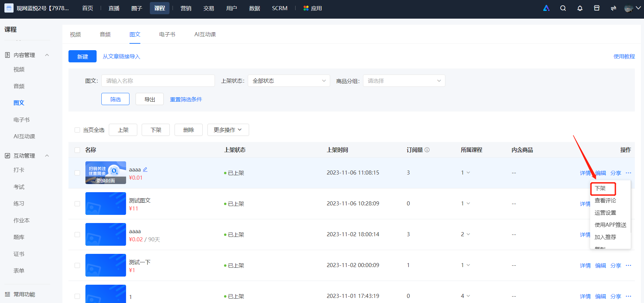
Task: Open the 商品分组 请选择 dropdown
Action: click(404, 81)
